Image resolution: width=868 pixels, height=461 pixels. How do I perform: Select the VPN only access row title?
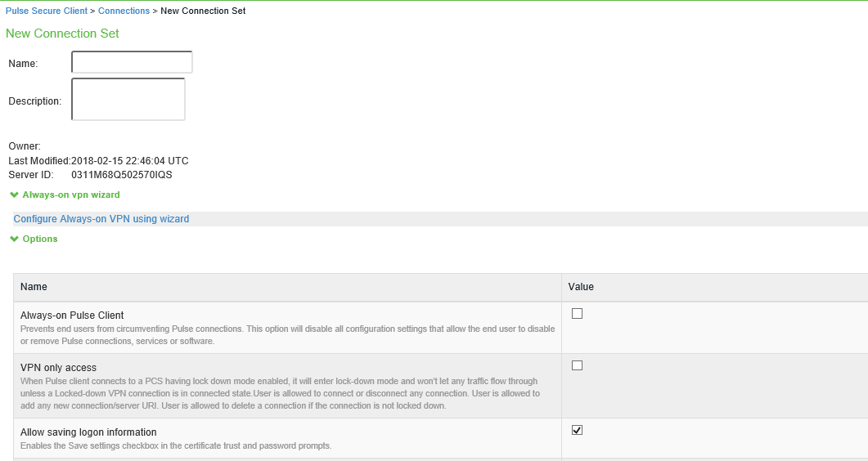click(x=58, y=368)
